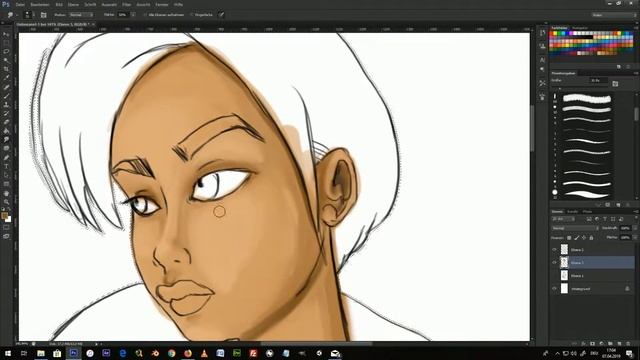
Task: Switch to the Pfade tab
Action: pos(587,211)
